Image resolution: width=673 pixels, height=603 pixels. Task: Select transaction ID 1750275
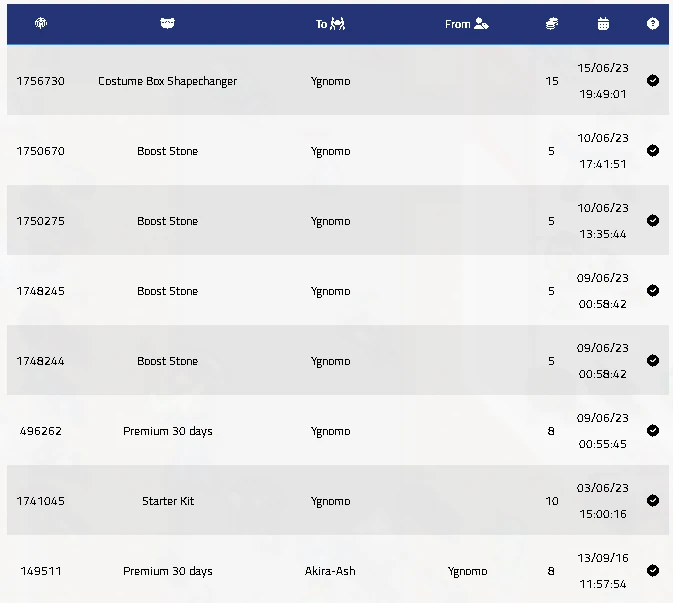pyautogui.click(x=41, y=221)
